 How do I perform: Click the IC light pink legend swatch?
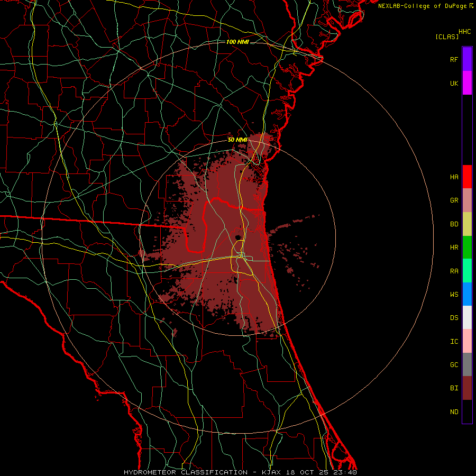467,341
